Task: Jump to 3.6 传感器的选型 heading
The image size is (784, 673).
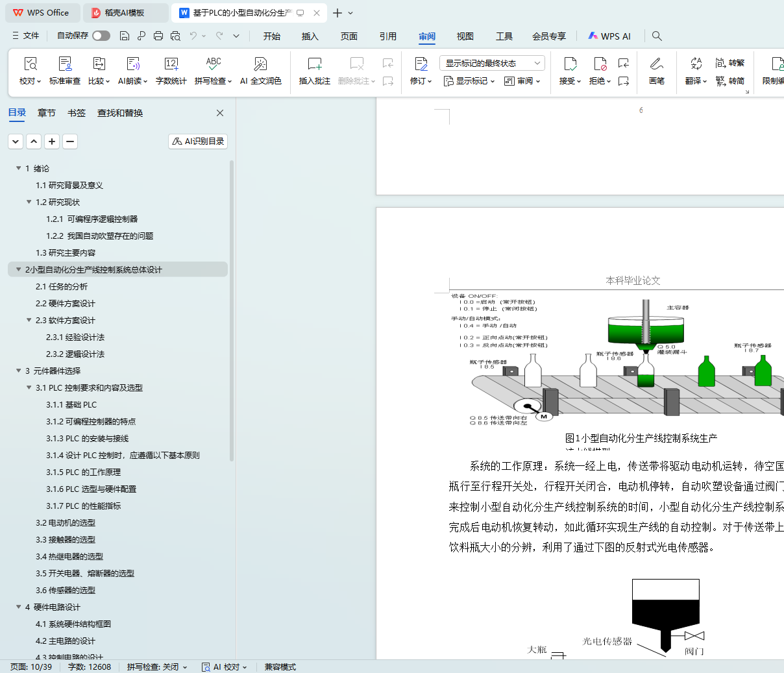Action: click(x=66, y=590)
